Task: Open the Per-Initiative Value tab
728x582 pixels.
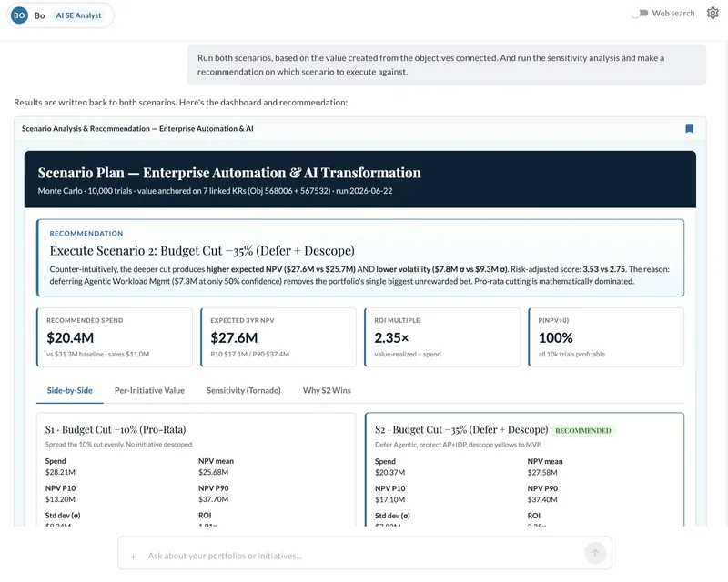Action: tap(149, 391)
